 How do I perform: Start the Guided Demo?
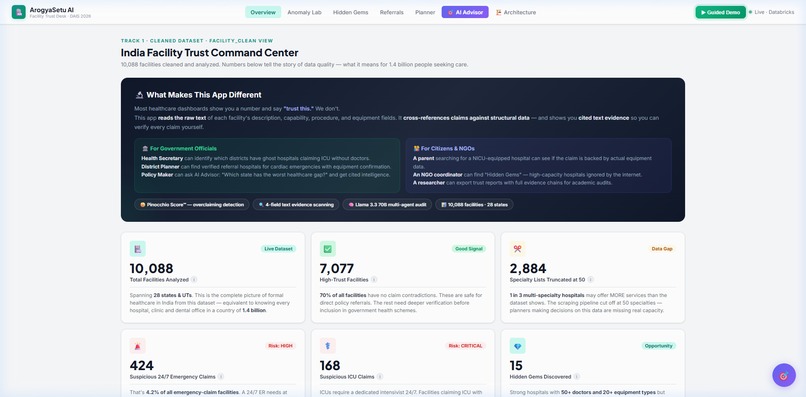(x=721, y=12)
